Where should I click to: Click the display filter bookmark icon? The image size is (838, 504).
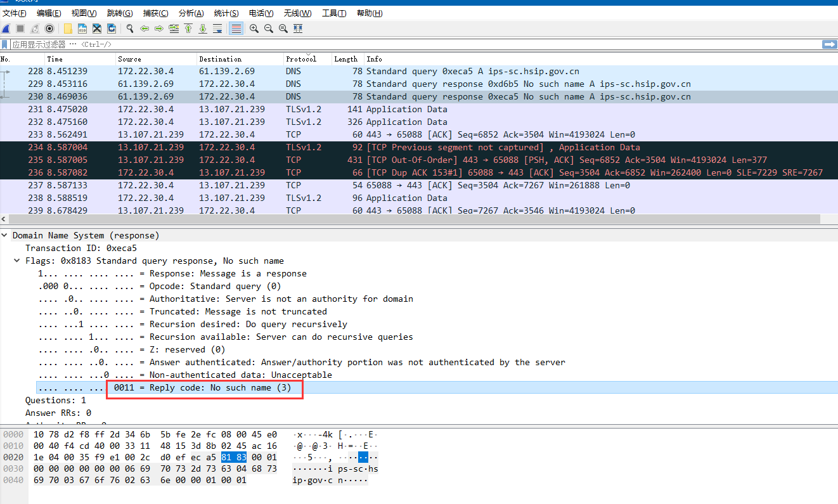click(x=5, y=44)
